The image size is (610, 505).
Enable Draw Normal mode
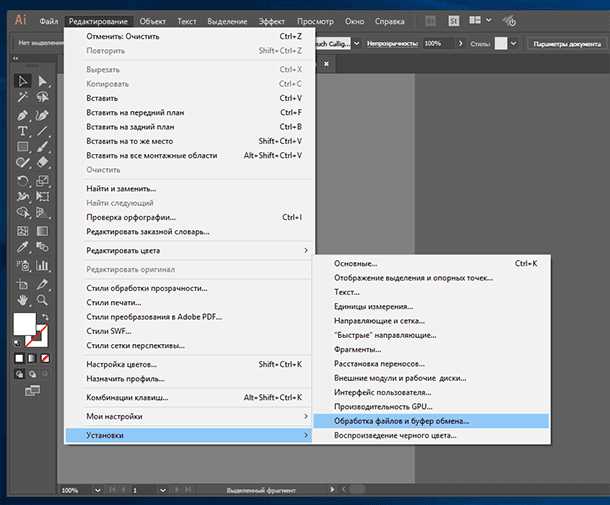pos(19,374)
